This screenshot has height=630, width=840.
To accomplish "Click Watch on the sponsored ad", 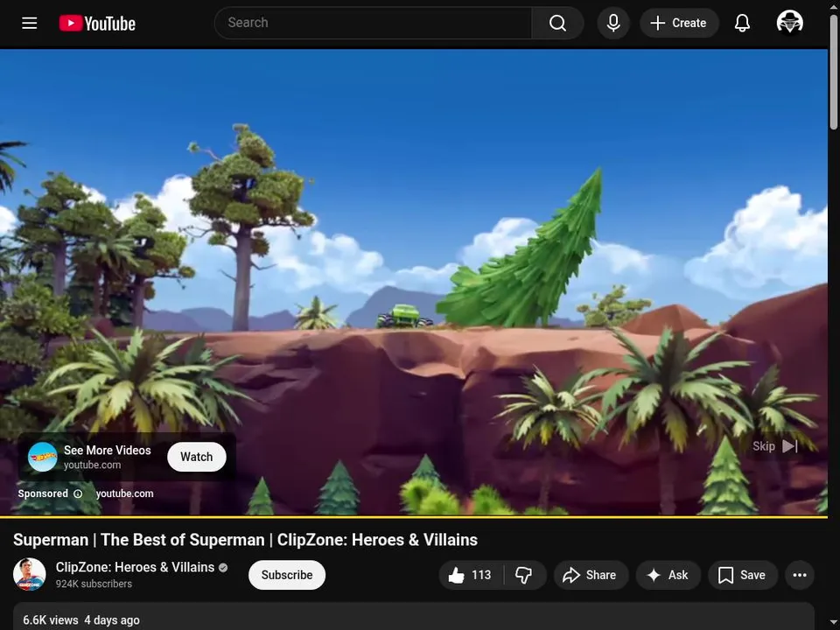I will [x=197, y=457].
